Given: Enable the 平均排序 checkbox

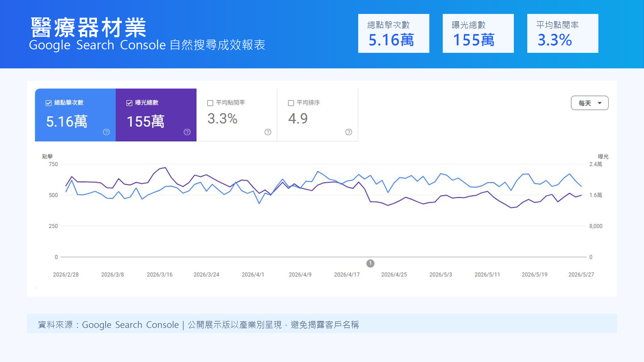Looking at the screenshot, I should pos(291,103).
